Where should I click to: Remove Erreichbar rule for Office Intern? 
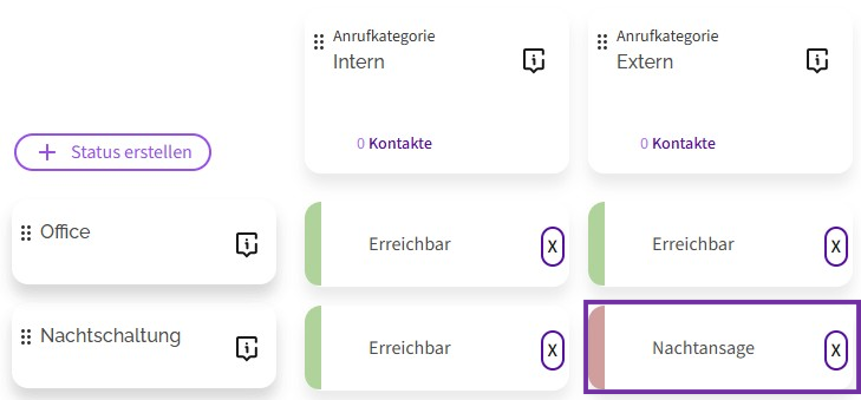pyautogui.click(x=552, y=245)
